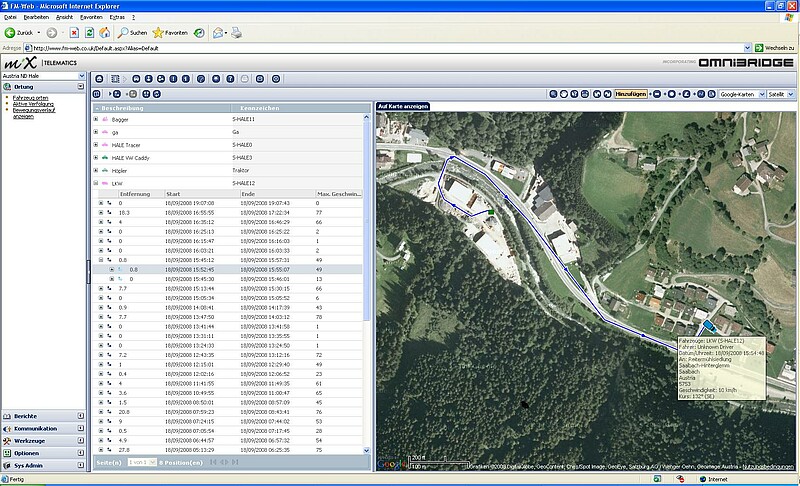Open the mail envelope icon in IE toolbar
Screen dimensions: 800x486
click(x=218, y=33)
